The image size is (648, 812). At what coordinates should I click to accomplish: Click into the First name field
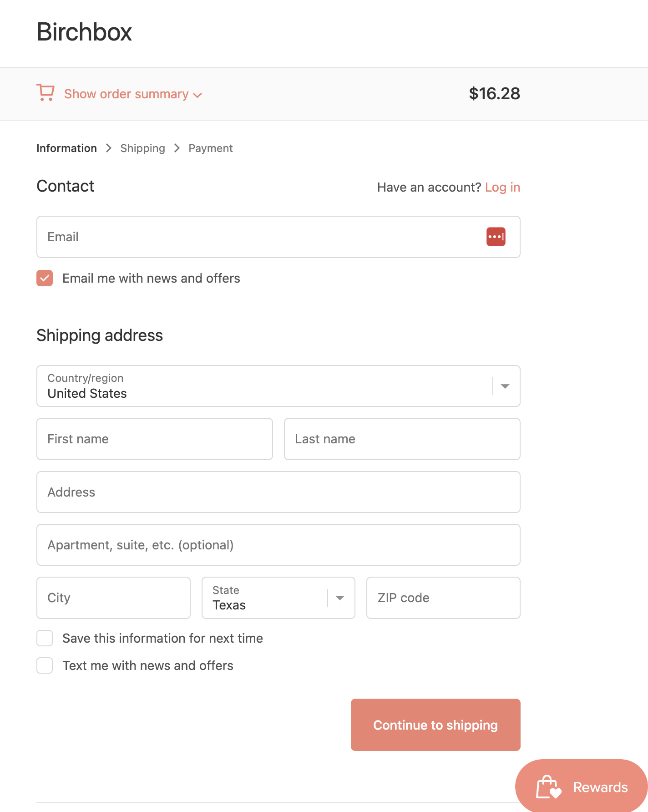click(155, 439)
